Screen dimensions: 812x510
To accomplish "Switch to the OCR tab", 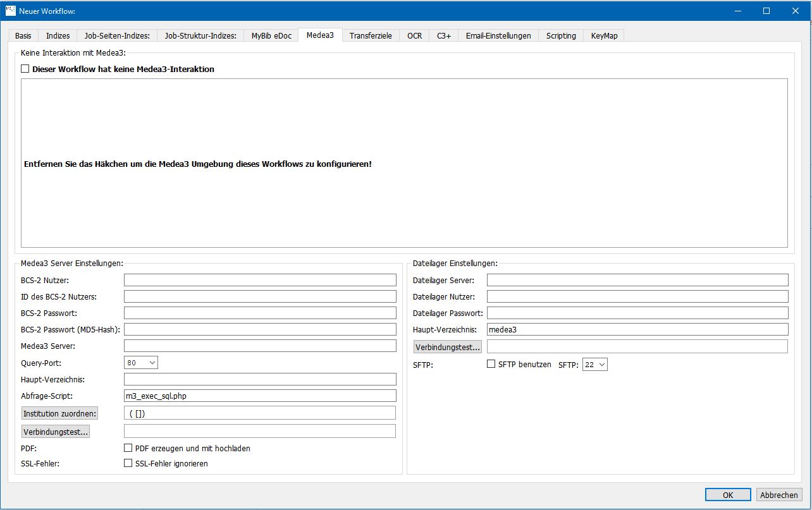I will pyautogui.click(x=414, y=36).
